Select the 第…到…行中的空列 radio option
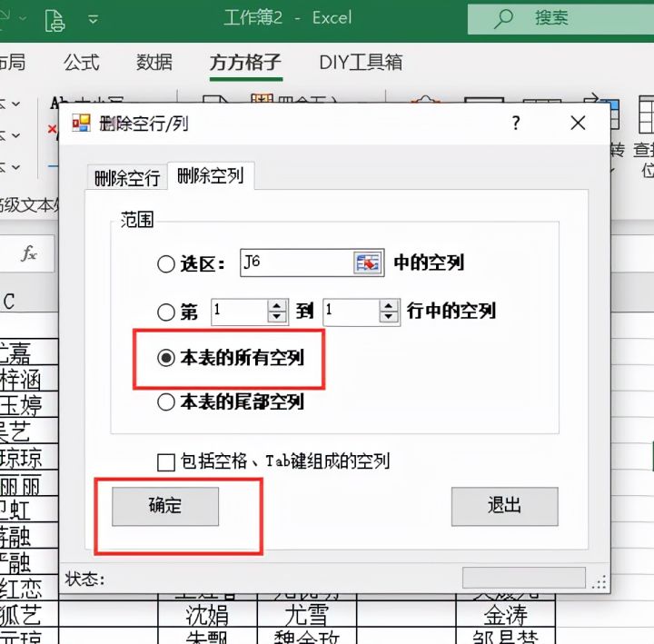This screenshot has height=644, width=654. 166,312
